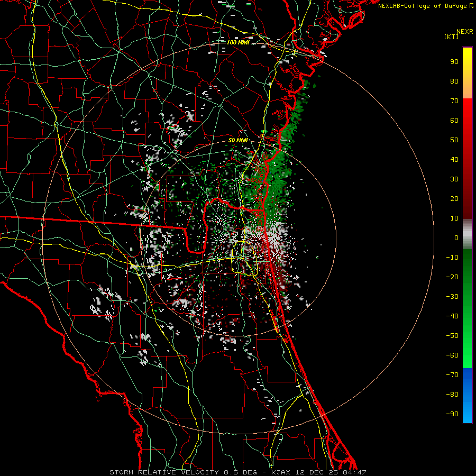Click the [KT] units label
Image resolution: width=476 pixels, height=476 pixels.
451,36
